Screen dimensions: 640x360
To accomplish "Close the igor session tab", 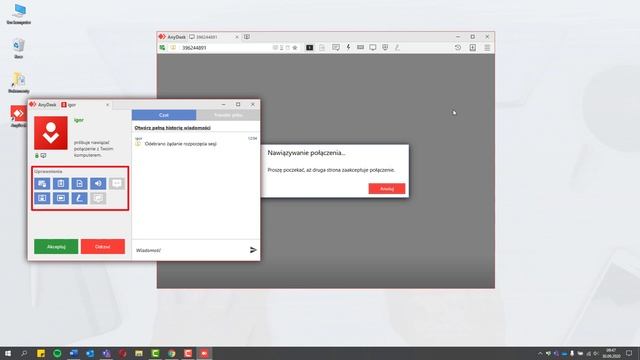I will pos(107,105).
